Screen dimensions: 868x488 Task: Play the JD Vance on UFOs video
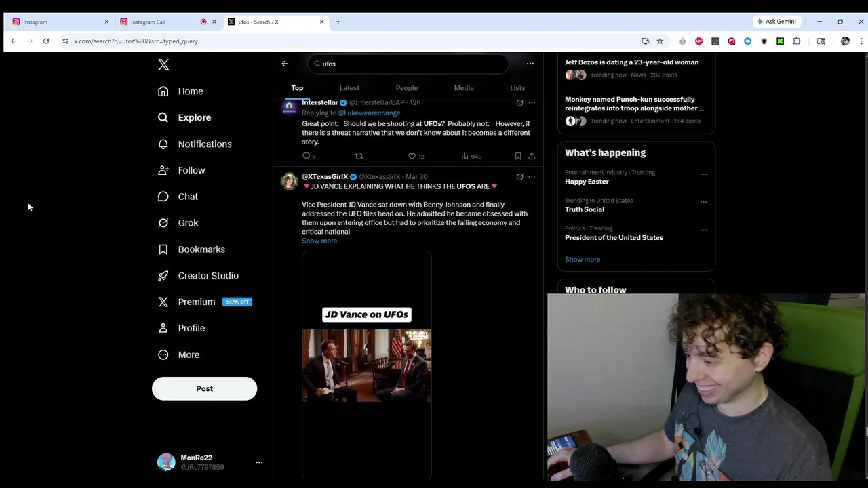pyautogui.click(x=367, y=365)
